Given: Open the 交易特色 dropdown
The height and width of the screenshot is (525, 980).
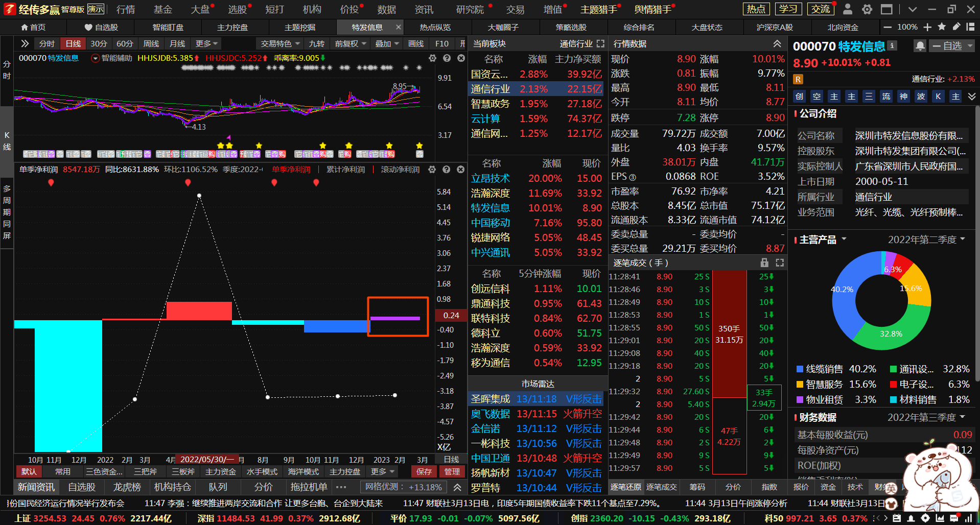Looking at the screenshot, I should click(279, 44).
